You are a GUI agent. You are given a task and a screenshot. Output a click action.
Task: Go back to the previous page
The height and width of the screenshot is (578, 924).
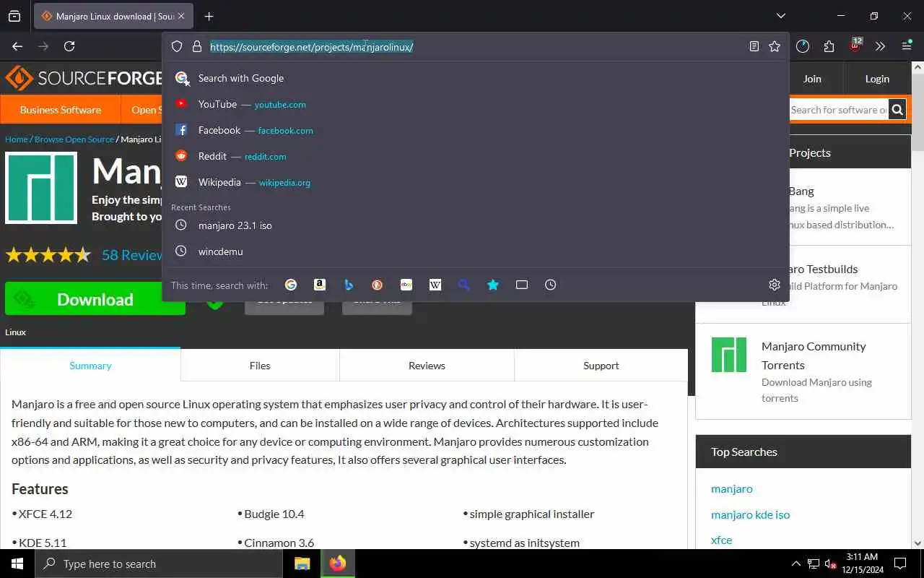coord(17,46)
